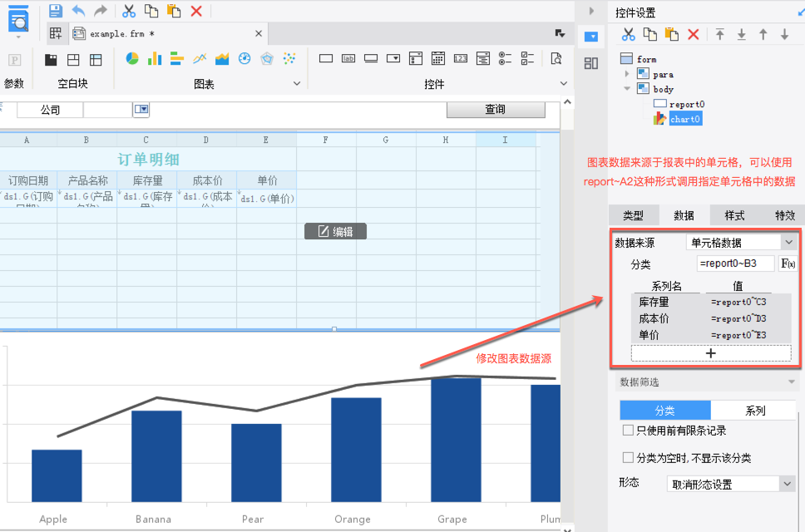Click the Grape bar in chart
Image resolution: width=805 pixels, height=532 pixels.
point(456,441)
